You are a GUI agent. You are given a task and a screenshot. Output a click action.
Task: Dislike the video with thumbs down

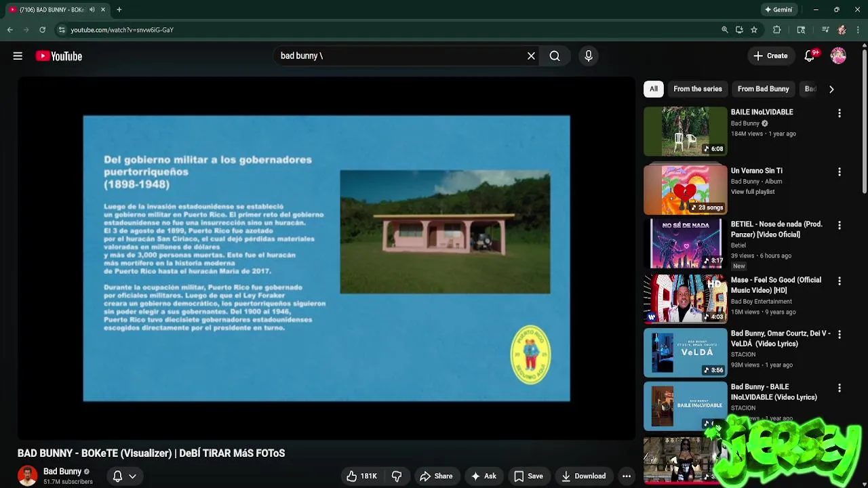click(397, 476)
